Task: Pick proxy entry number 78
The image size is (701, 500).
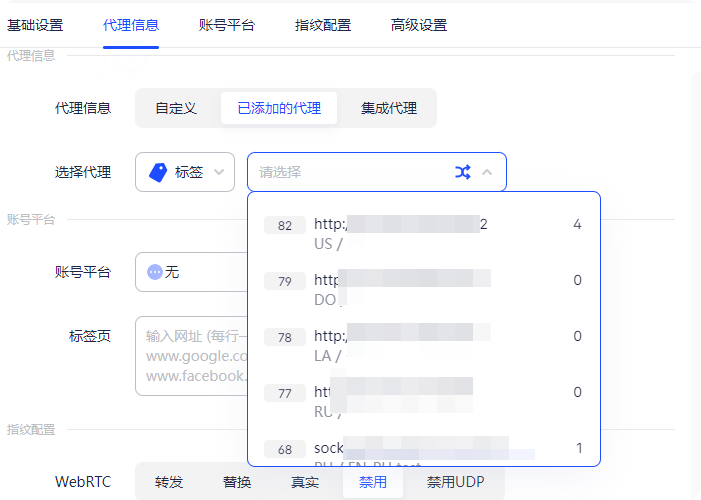Action: (423, 345)
